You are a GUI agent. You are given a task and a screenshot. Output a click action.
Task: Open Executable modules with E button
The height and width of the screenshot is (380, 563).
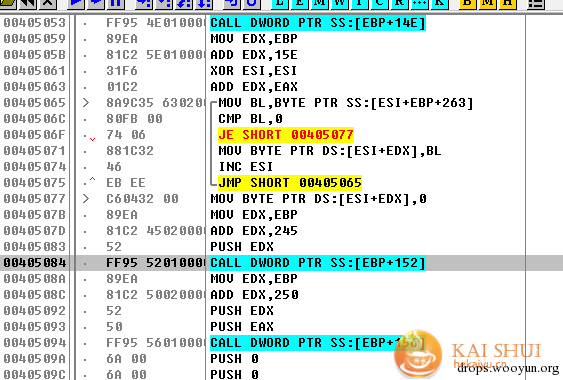point(299,4)
